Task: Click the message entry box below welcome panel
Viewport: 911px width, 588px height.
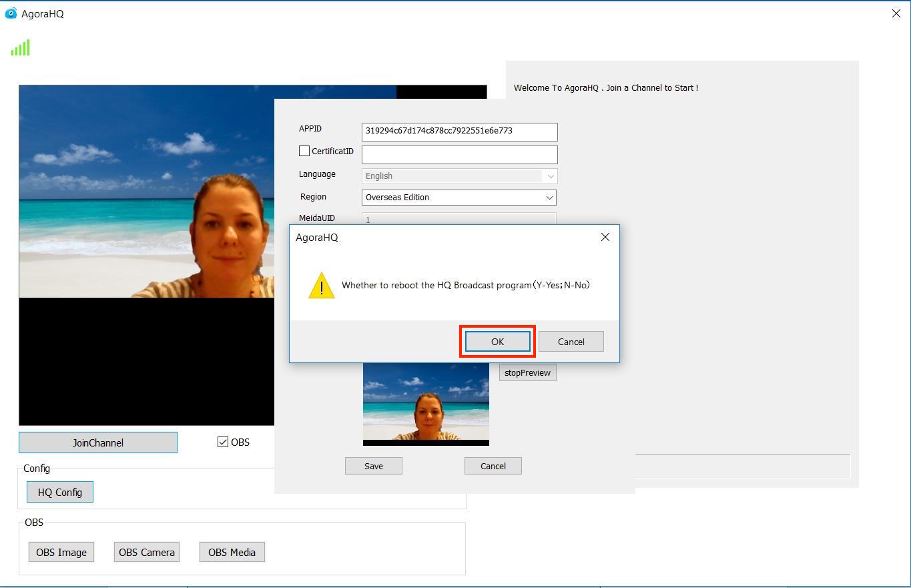Action: click(743, 467)
